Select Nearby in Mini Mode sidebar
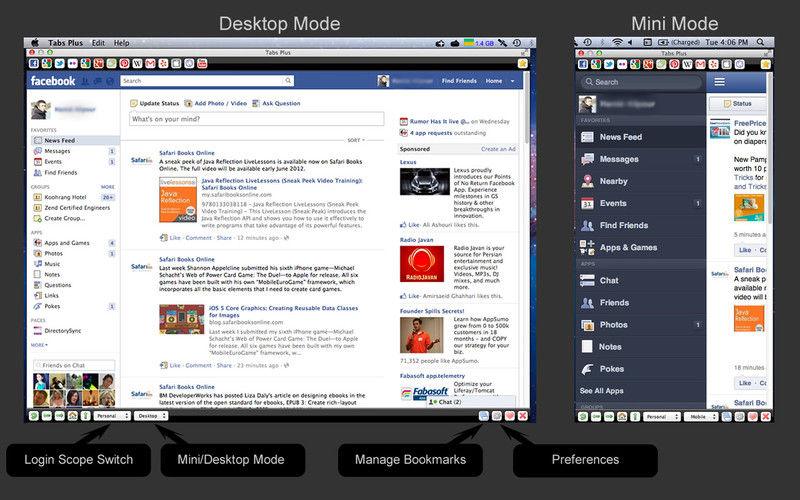The height and width of the screenshot is (500, 800). 641,181
